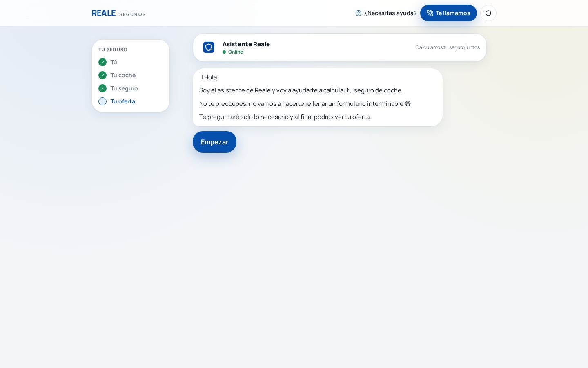Click the Asistente Reale title
The image size is (588, 368).
coord(246,44)
